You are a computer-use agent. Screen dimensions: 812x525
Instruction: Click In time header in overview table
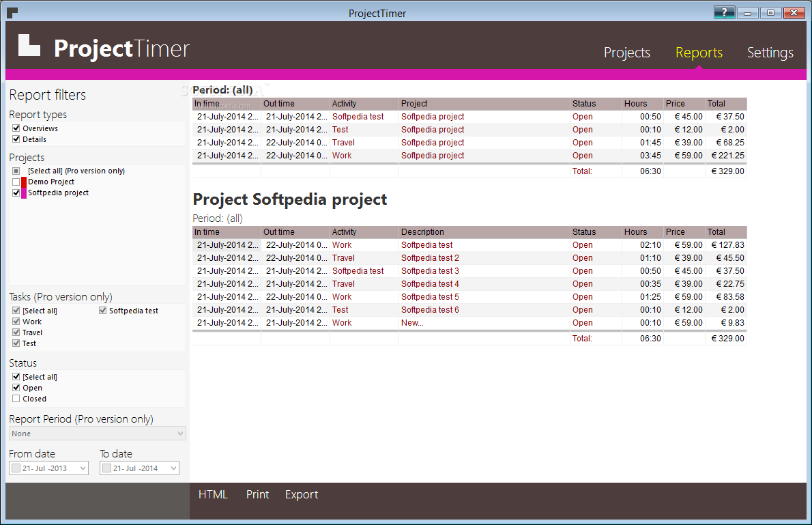click(227, 104)
